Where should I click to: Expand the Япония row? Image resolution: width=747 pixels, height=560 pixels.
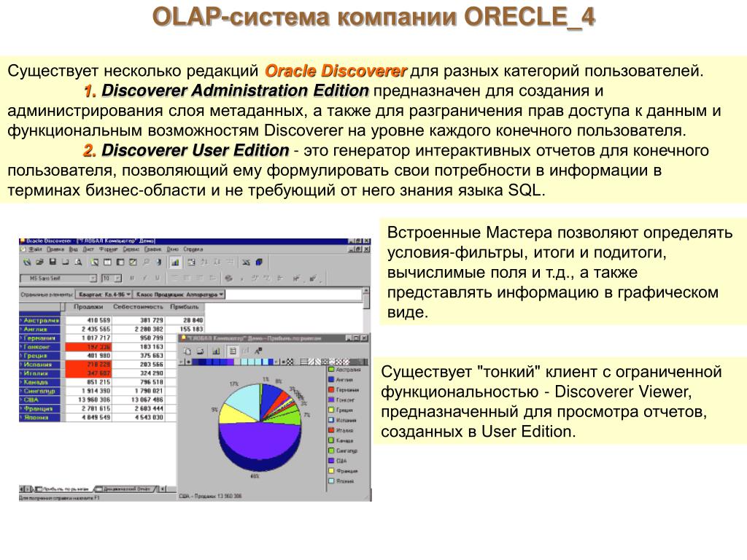[x=21, y=417]
